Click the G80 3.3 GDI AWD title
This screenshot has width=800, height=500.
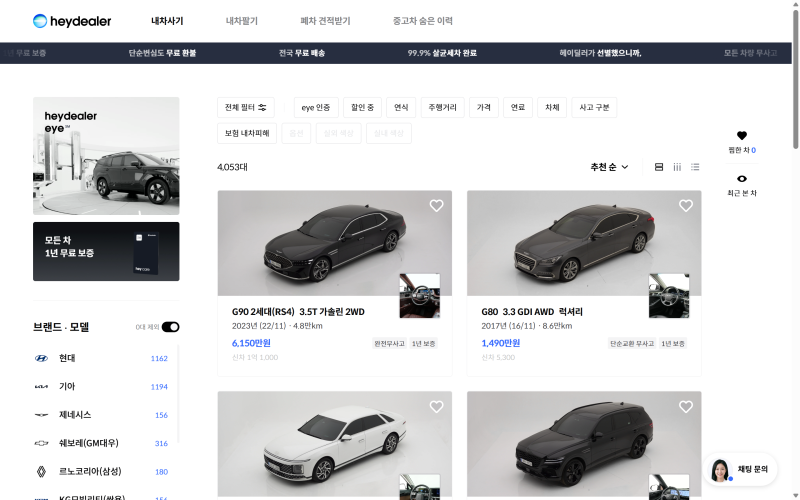[532, 312]
